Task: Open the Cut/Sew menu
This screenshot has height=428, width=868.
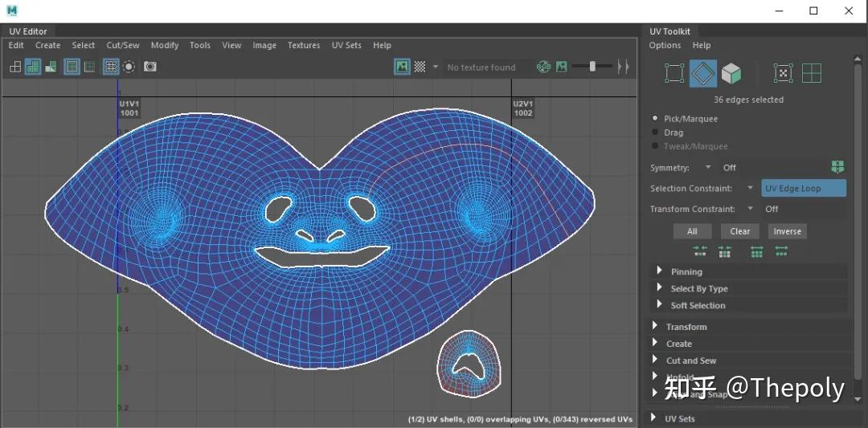Action: [123, 45]
